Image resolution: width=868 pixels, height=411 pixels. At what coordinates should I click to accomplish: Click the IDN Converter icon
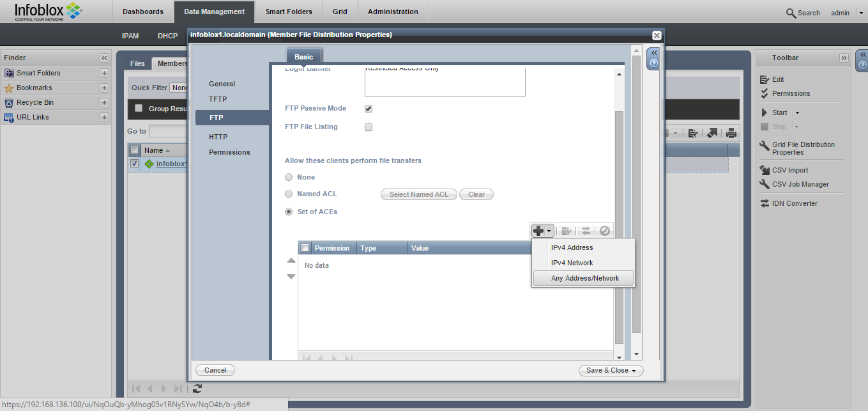click(x=765, y=203)
